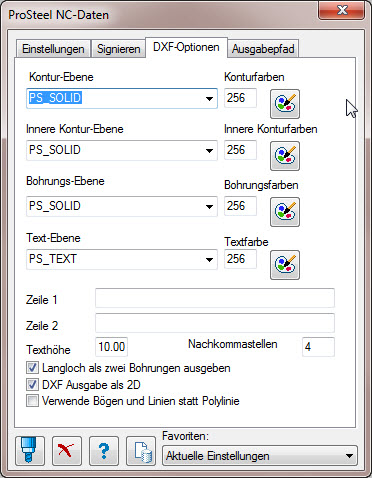Click the Innere Konturfarben value field
Screen dimensions: 372x478
(240, 150)
